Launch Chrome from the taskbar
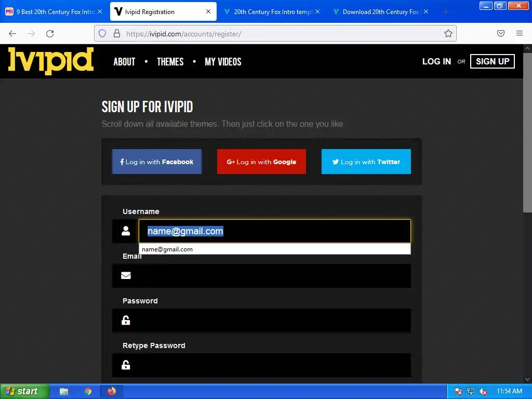 click(88, 392)
